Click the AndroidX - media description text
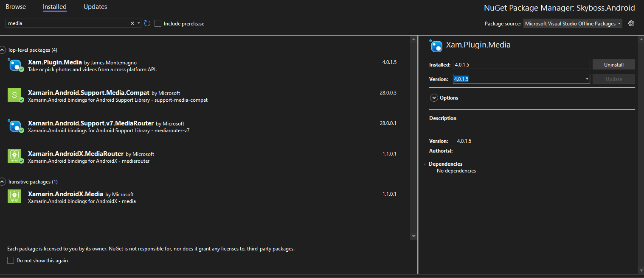The width and height of the screenshot is (644, 278). (82, 201)
